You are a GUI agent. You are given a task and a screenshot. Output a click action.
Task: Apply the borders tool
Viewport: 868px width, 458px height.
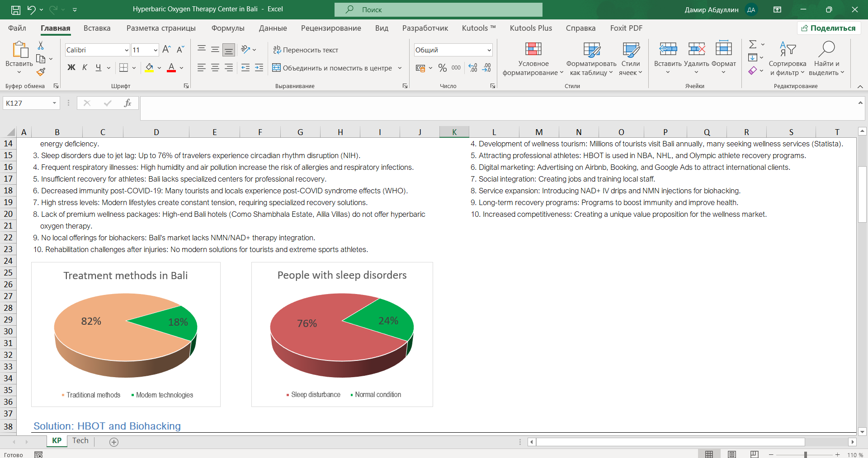(x=123, y=68)
